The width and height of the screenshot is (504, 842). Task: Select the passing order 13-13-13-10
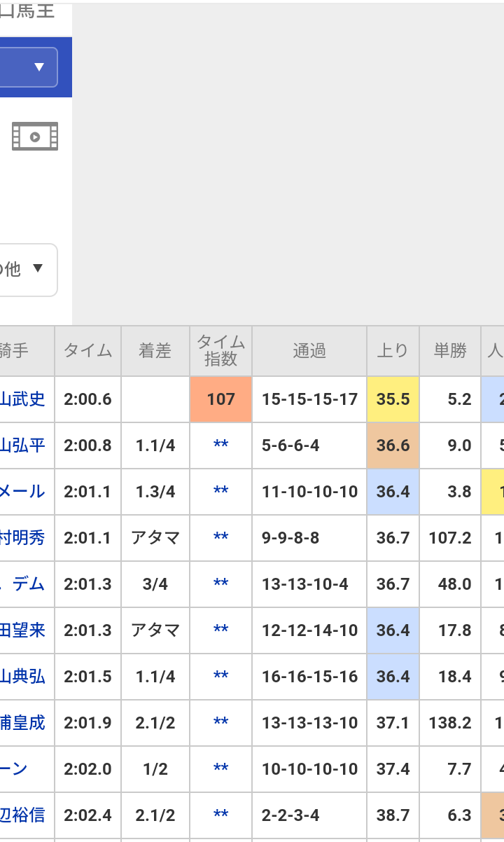(x=309, y=723)
